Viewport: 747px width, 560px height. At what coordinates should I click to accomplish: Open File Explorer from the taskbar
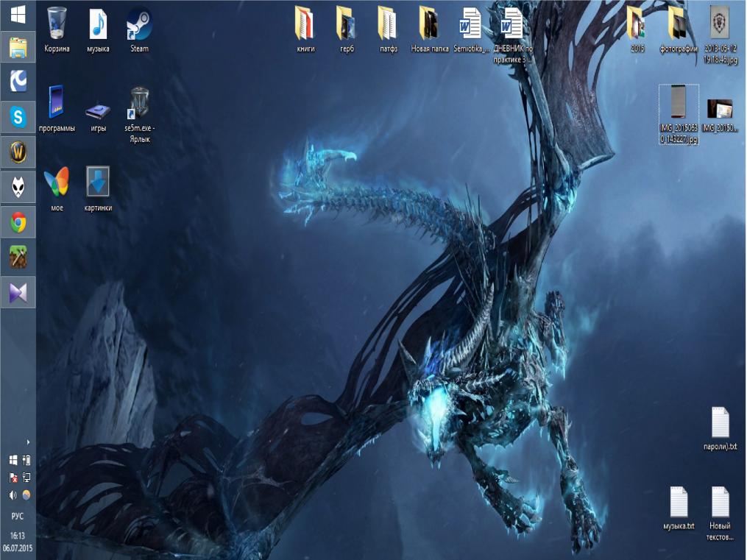18,48
